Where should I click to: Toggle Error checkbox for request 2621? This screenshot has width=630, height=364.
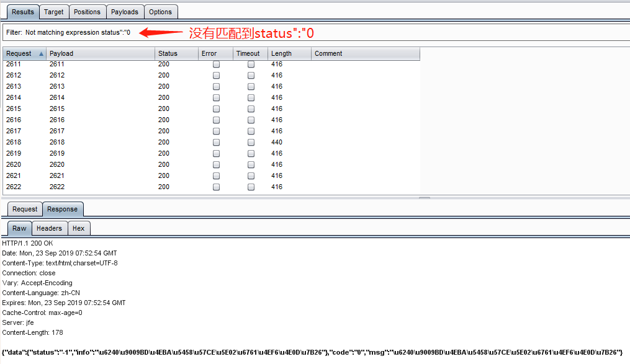[x=216, y=175]
